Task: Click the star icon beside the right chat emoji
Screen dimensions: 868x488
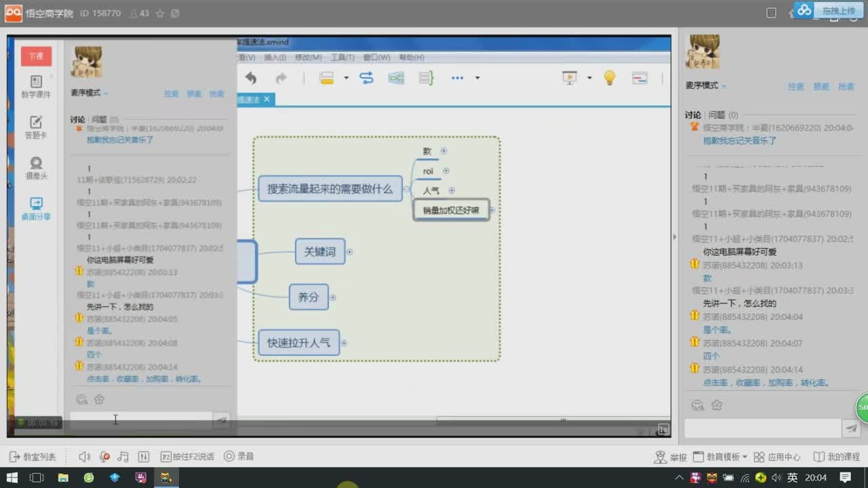Action: pos(717,405)
